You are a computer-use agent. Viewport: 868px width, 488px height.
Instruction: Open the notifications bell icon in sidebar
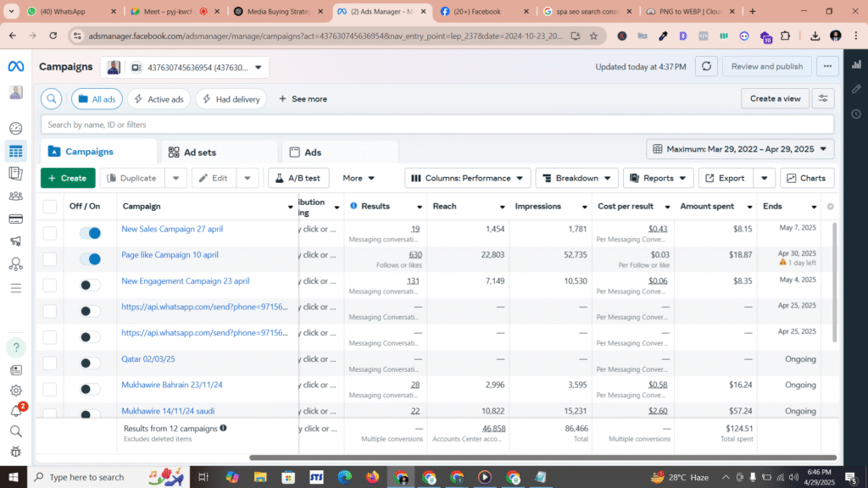point(15,411)
